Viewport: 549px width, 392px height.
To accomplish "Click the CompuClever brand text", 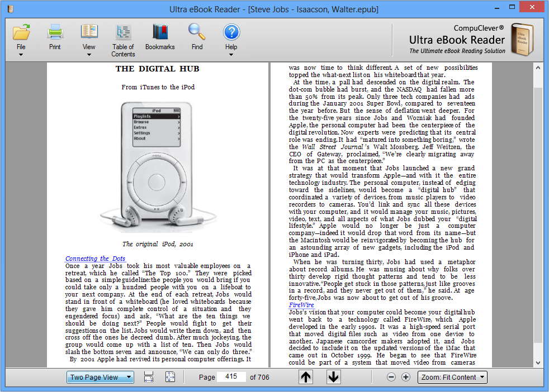I will pyautogui.click(x=479, y=28).
